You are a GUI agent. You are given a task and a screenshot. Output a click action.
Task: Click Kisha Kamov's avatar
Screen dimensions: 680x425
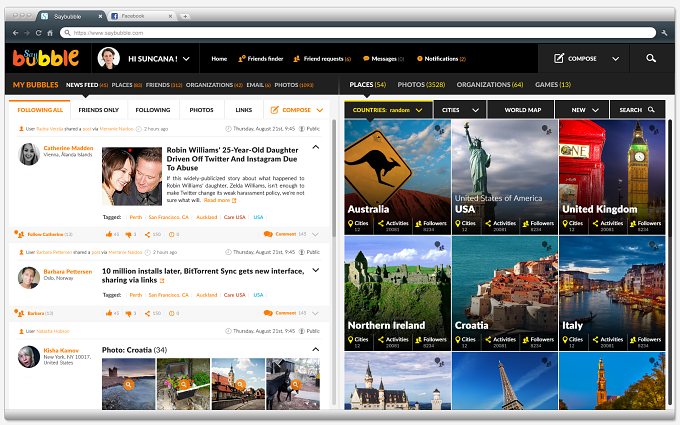(29, 357)
